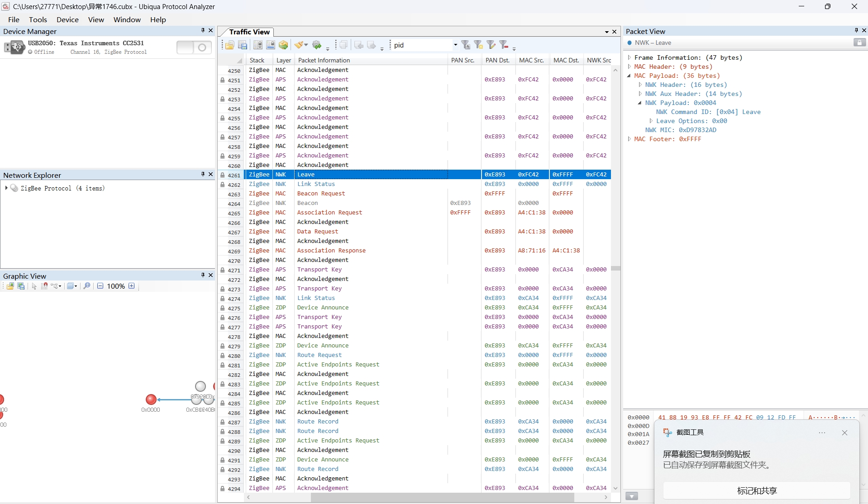Click the locked filter funnel icon
This screenshot has height=504, width=868.
tap(466, 45)
